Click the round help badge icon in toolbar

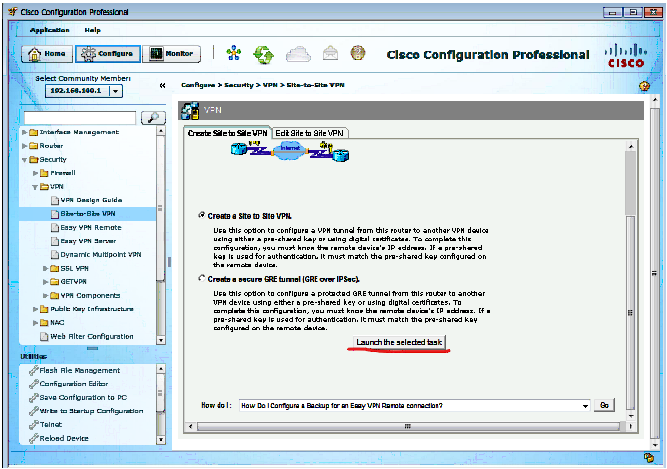coord(358,53)
